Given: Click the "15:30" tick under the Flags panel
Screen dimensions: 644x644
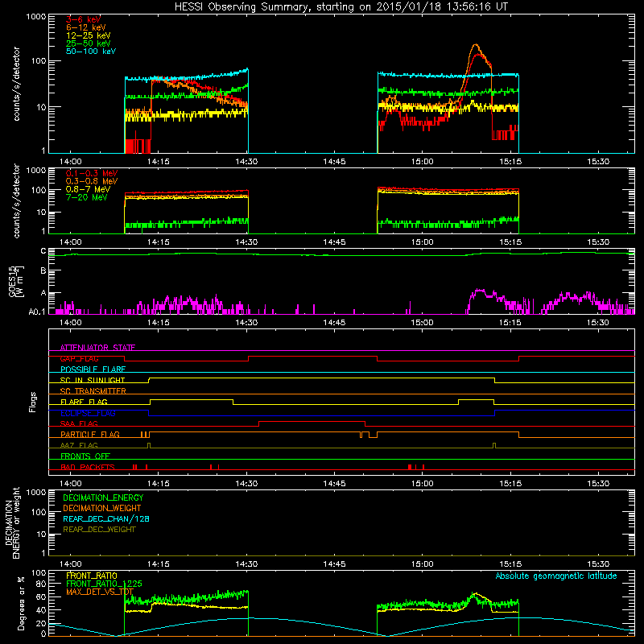Looking at the screenshot, I should (598, 484).
